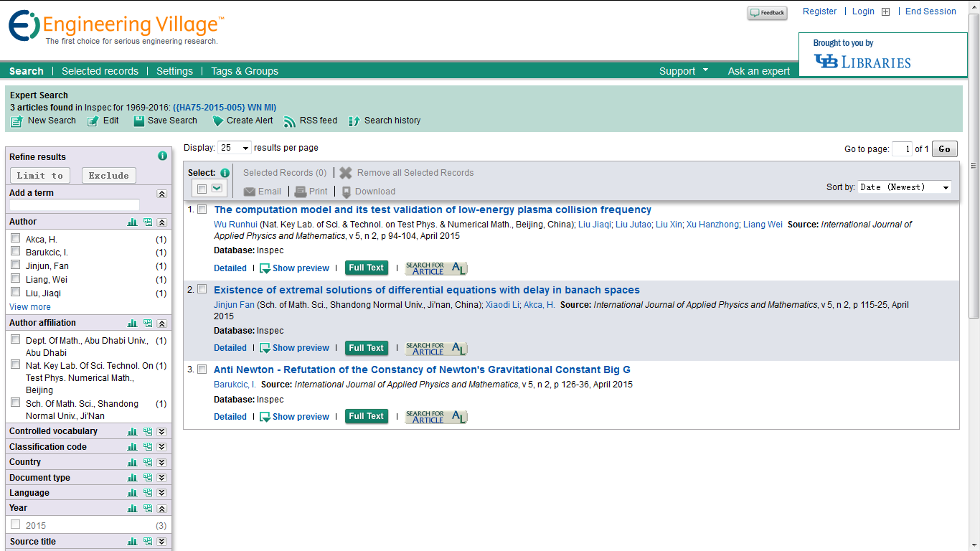The height and width of the screenshot is (551, 980).
Task: Click the RSS feed icon
Action: pos(290,121)
